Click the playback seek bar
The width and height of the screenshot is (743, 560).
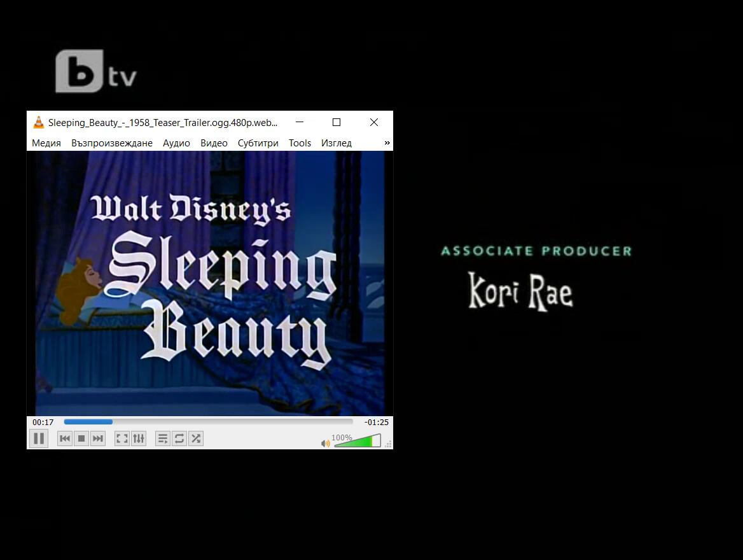point(208,422)
